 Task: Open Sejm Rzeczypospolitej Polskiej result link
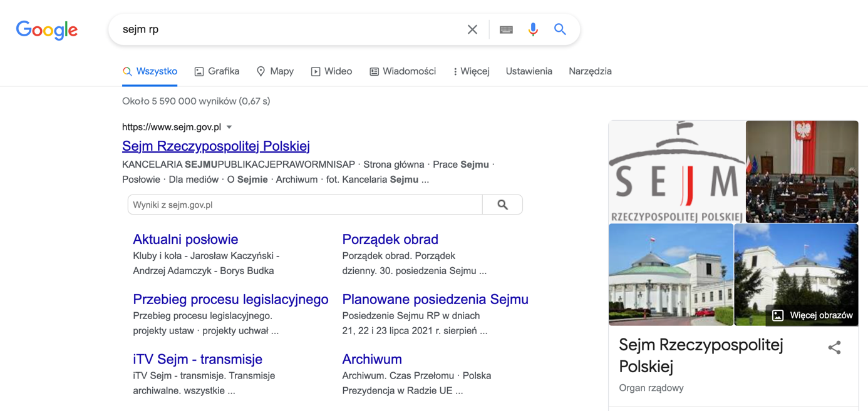(x=216, y=146)
